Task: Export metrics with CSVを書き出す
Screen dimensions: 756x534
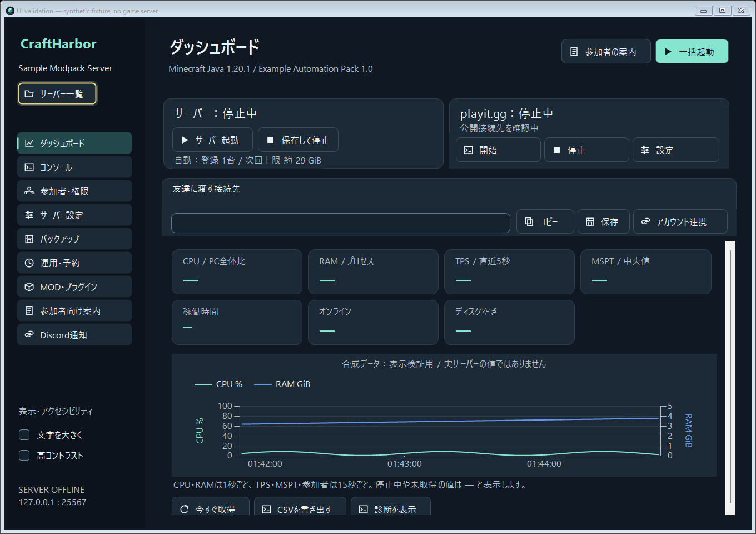Action: (300, 506)
